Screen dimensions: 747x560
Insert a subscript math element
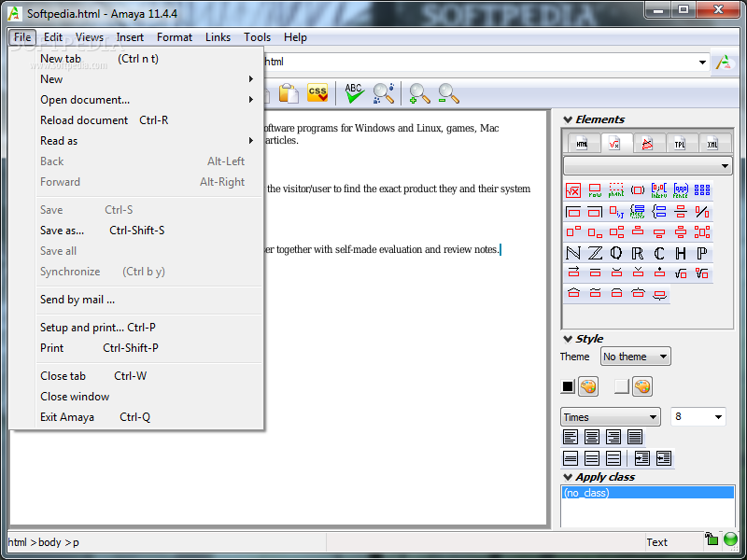(x=595, y=232)
